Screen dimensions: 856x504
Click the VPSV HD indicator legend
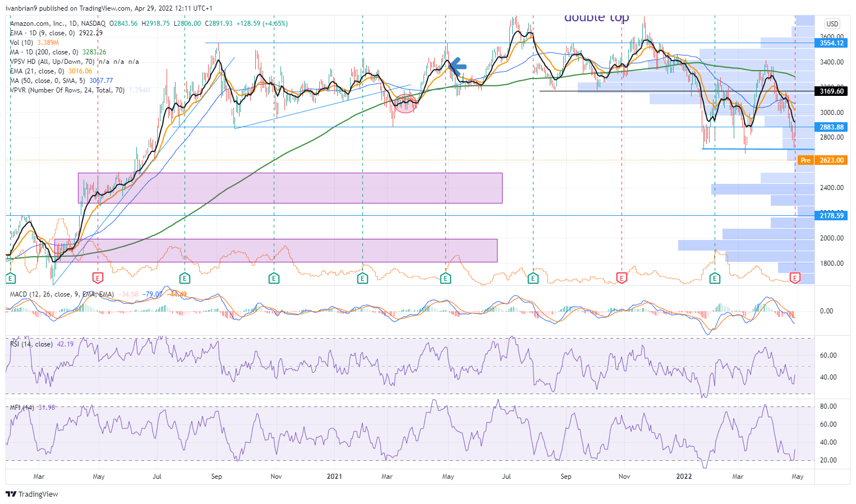coord(75,62)
